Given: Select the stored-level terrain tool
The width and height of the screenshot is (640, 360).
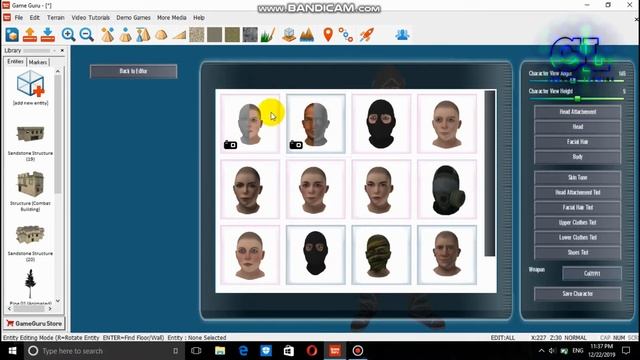Looking at the screenshot, I should pyautogui.click(x=143, y=35).
